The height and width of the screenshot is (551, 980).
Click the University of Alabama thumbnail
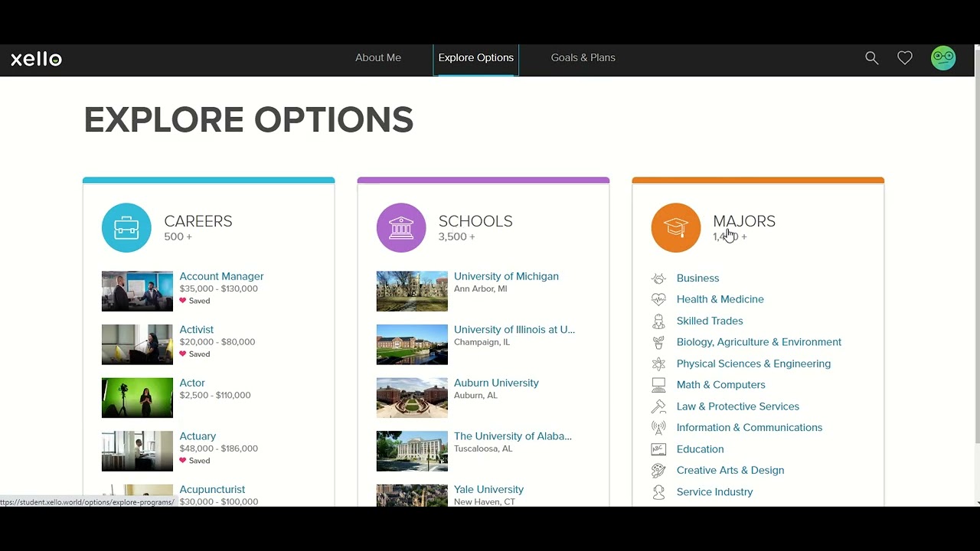pyautogui.click(x=412, y=451)
